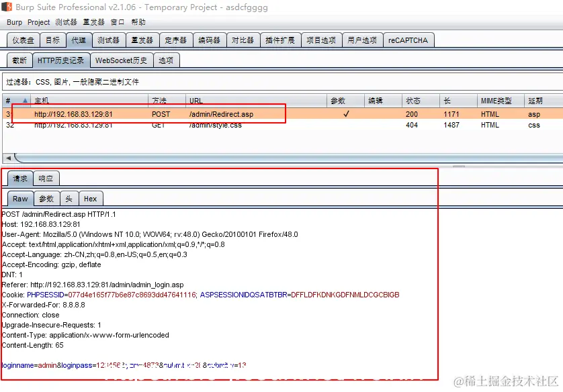Image resolution: width=563 pixels, height=392 pixels.
Task: Sort history by 状态 column
Action: (x=421, y=101)
